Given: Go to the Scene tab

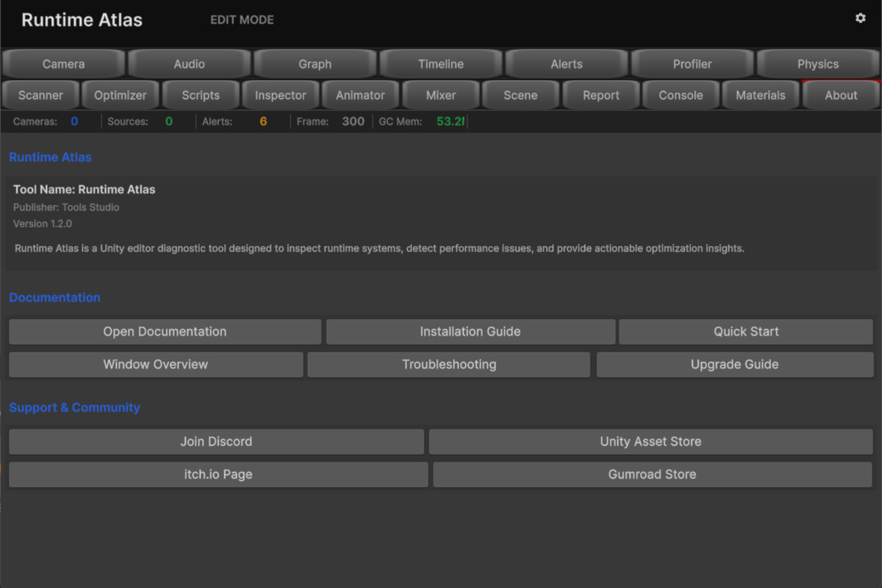Looking at the screenshot, I should click(x=520, y=95).
